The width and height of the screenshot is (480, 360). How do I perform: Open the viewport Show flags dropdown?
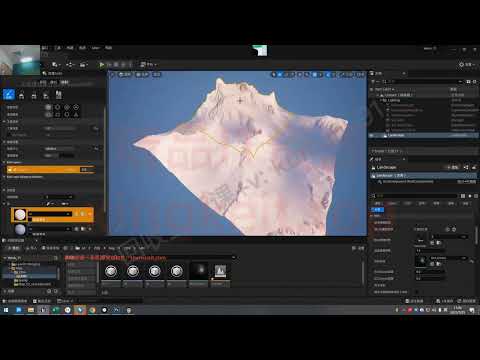[x=157, y=75]
